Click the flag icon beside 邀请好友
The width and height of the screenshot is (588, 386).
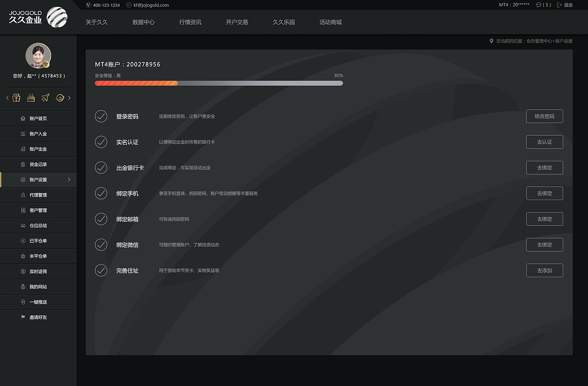click(23, 317)
